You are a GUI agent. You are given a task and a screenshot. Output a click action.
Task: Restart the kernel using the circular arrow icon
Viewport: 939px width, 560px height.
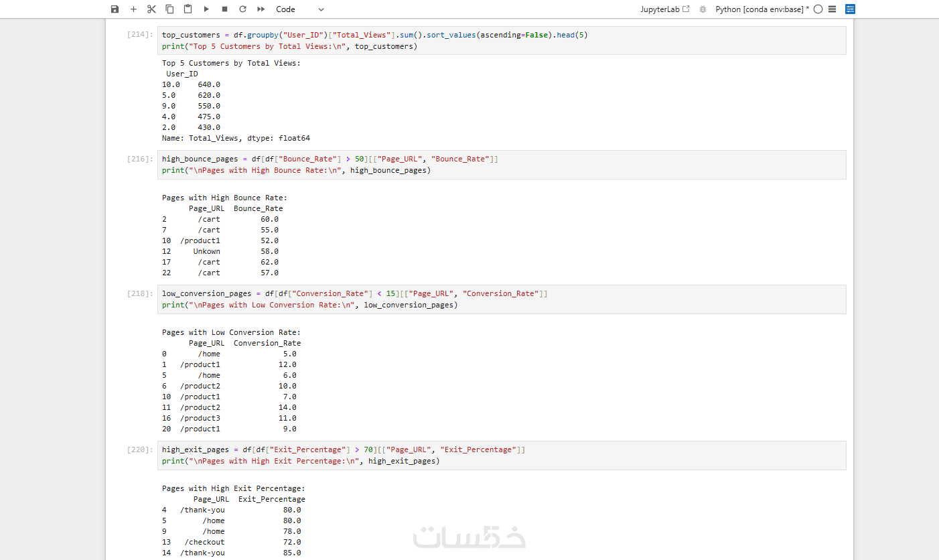242,9
